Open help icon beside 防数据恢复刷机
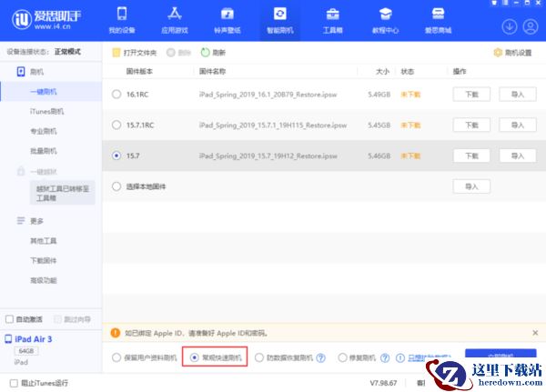546x392 pixels. 321,357
